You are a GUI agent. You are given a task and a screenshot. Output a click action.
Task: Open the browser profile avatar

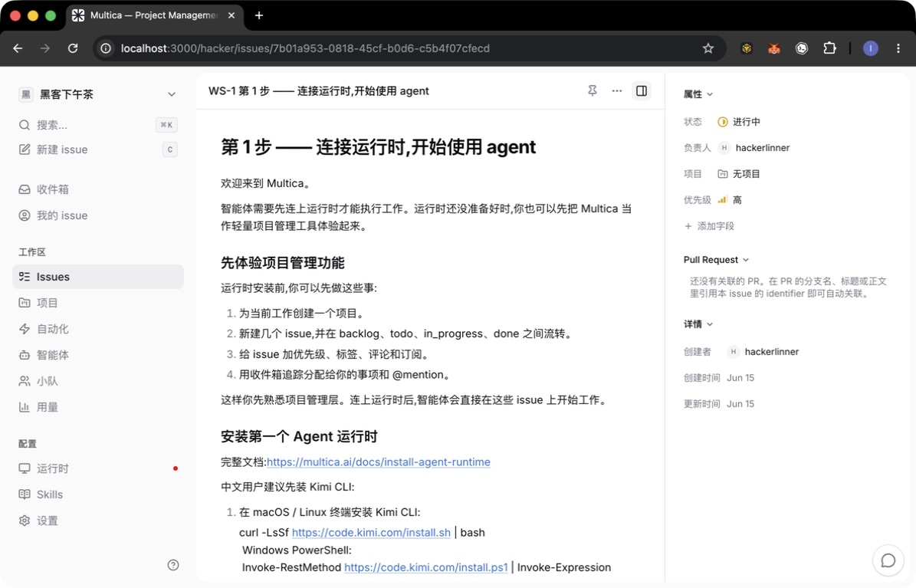pos(871,48)
